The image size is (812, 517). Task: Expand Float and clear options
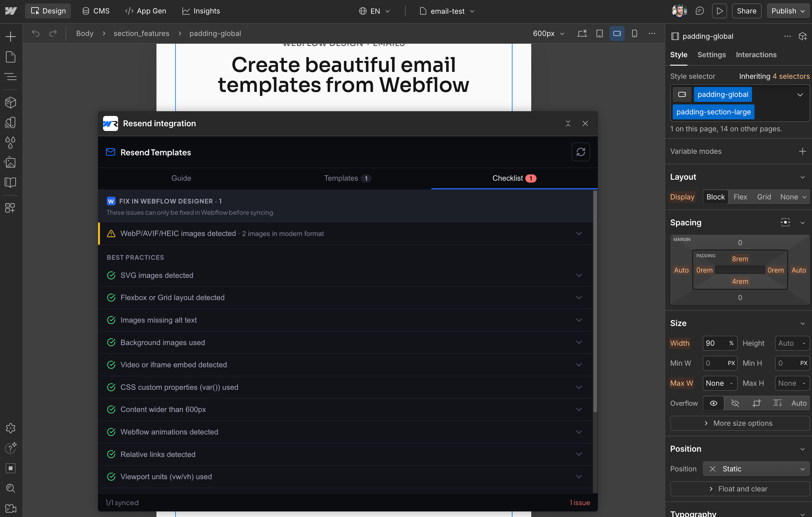[740, 489]
